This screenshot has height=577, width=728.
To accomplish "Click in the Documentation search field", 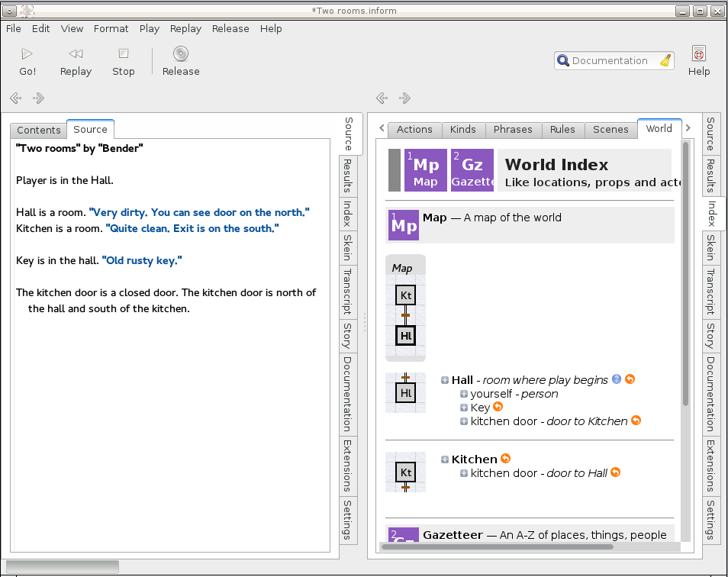I will 609,61.
